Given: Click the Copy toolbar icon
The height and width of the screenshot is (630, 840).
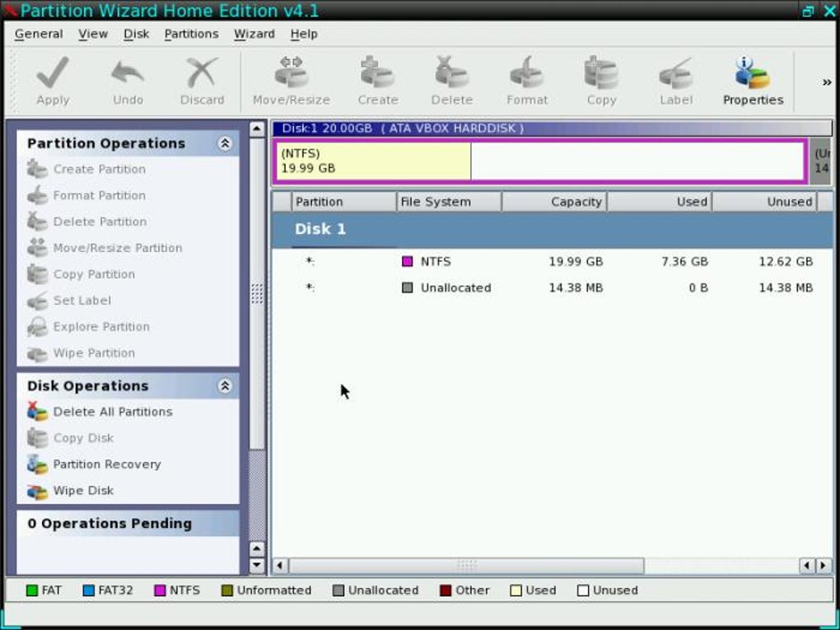Looking at the screenshot, I should tap(601, 72).
